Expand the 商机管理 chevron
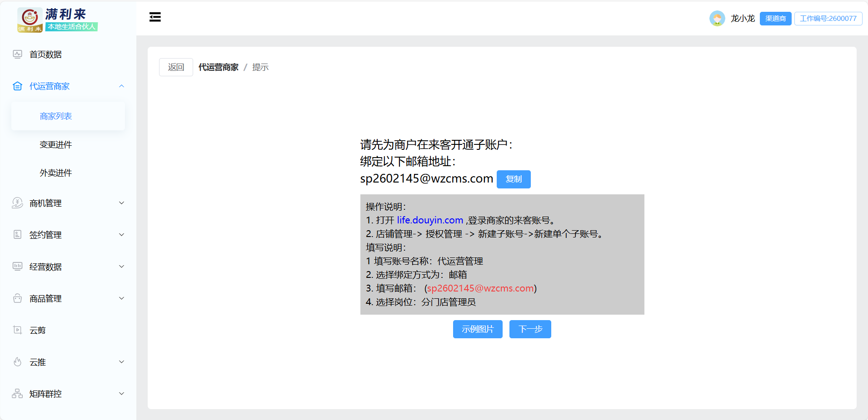 tap(121, 203)
